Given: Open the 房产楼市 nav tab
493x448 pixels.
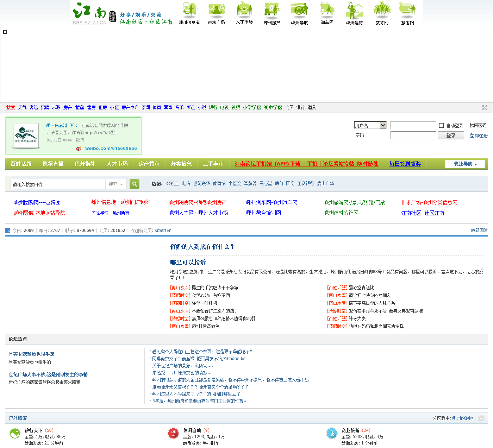Looking at the screenshot, I should [149, 164].
